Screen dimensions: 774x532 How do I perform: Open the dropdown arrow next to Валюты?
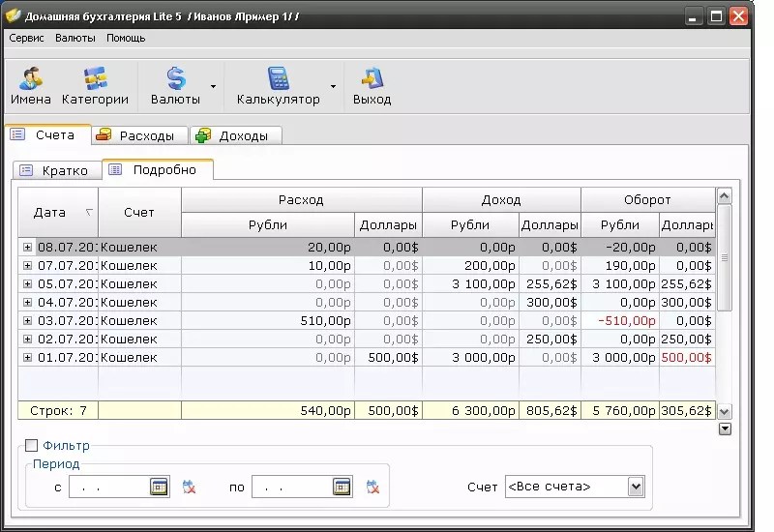213,86
